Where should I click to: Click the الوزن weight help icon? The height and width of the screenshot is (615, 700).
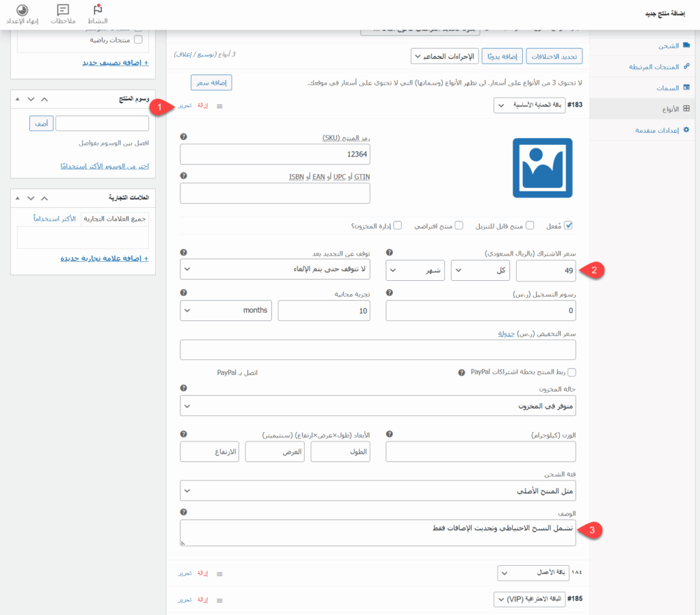tap(389, 434)
